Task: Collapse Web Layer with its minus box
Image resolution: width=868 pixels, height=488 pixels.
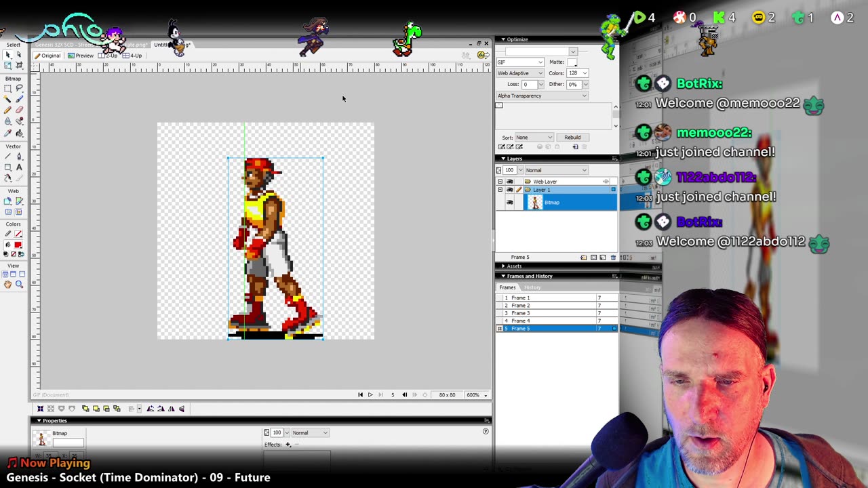Action: (x=500, y=182)
